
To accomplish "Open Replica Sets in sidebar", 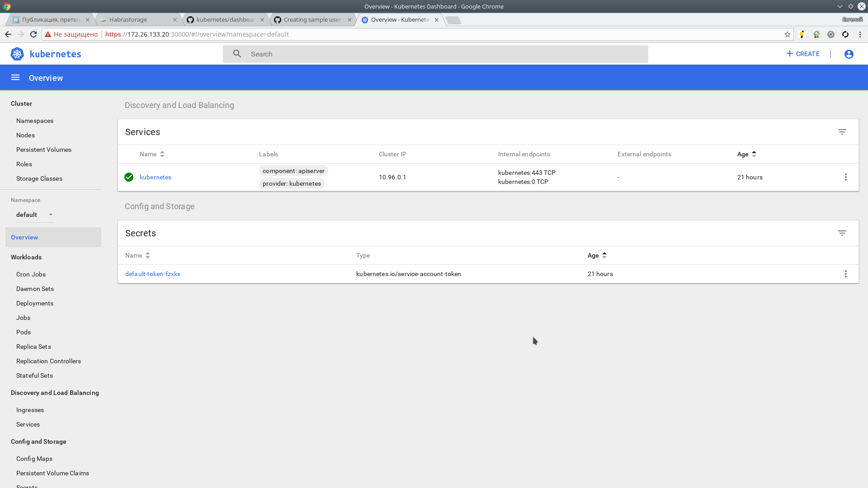I will click(33, 347).
